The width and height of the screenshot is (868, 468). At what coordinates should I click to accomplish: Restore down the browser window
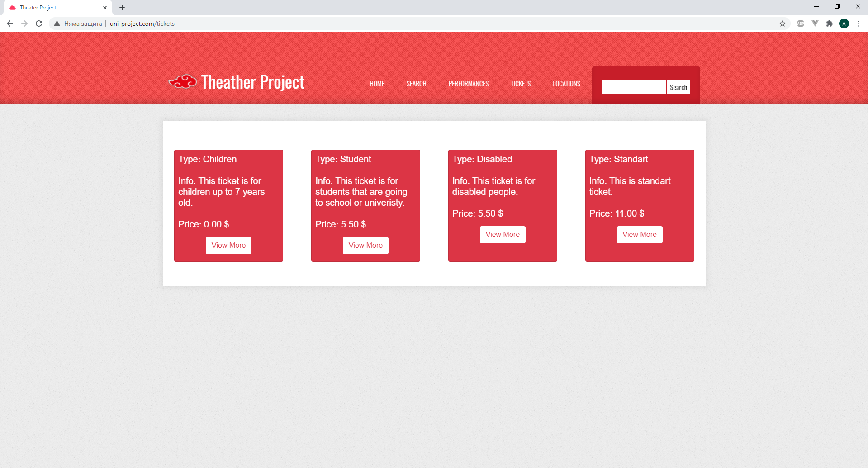(837, 6)
